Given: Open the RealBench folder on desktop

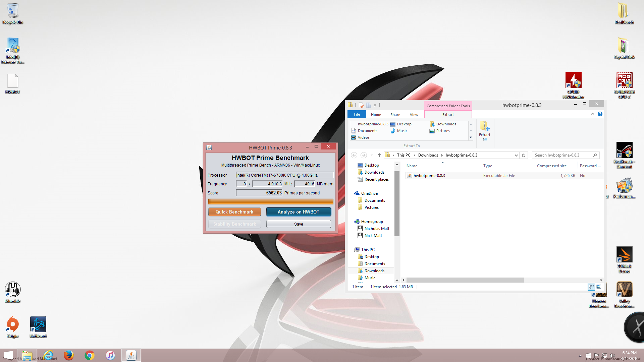Looking at the screenshot, I should [624, 13].
